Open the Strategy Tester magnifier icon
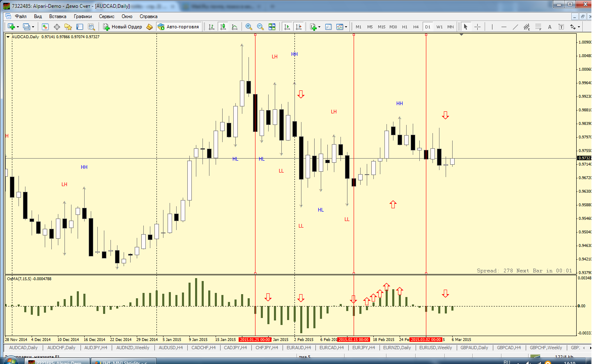 [91, 27]
